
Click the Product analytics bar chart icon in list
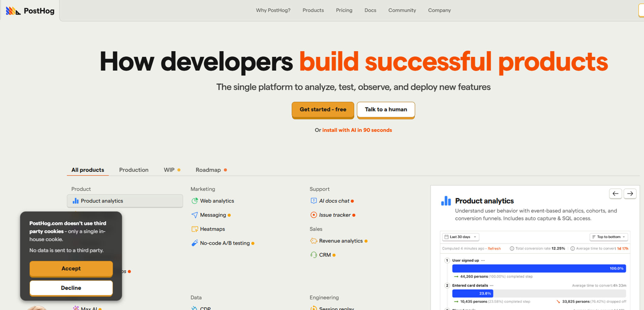[75, 201]
